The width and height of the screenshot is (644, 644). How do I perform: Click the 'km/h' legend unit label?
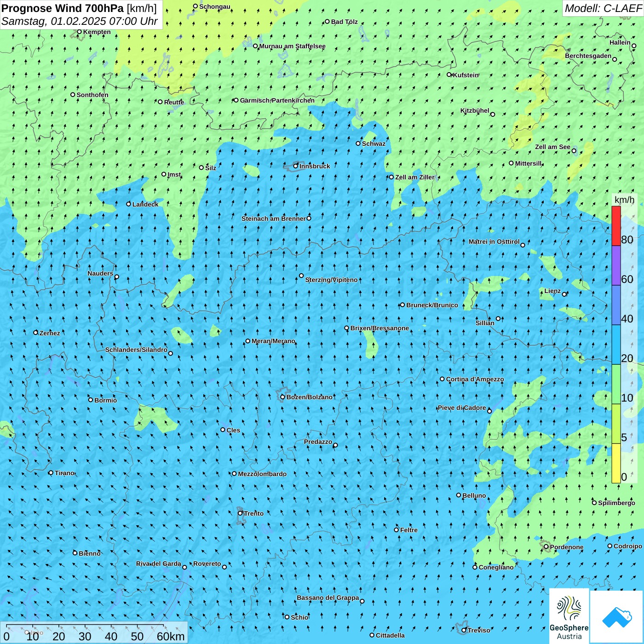pyautogui.click(x=624, y=200)
